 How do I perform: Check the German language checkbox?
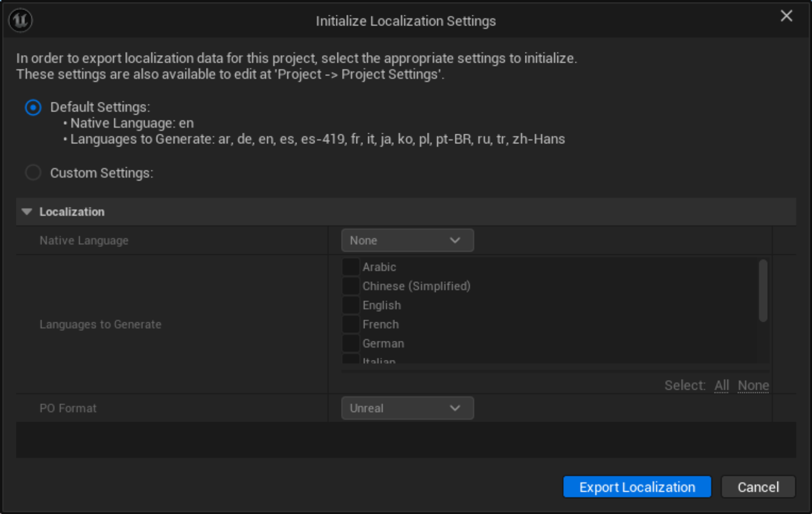[351, 343]
